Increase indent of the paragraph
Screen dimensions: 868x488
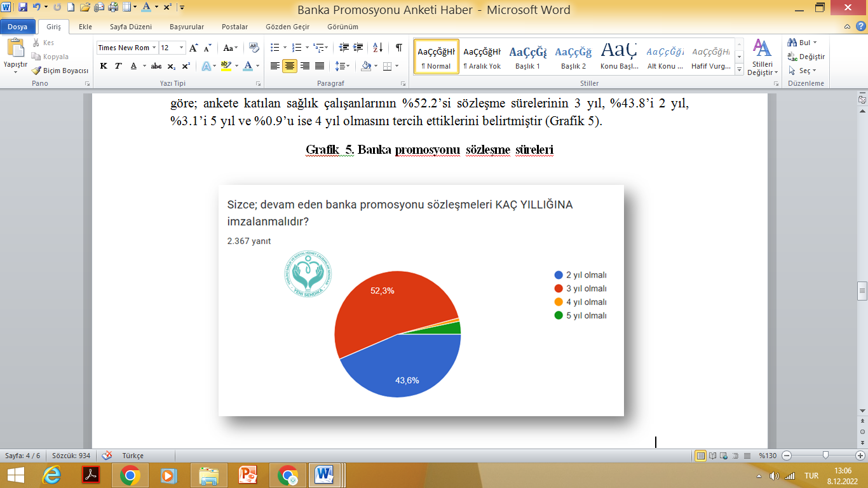tap(358, 48)
